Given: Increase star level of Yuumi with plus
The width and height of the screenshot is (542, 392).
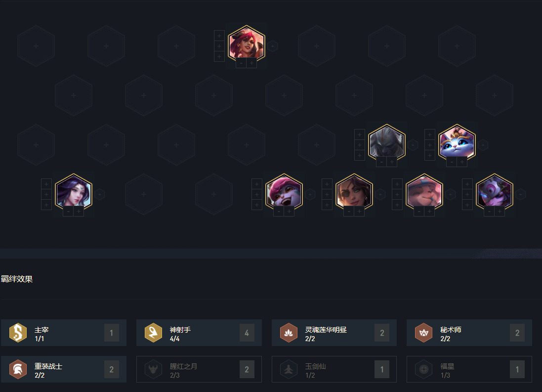Looking at the screenshot, I should pyautogui.click(x=462, y=162).
